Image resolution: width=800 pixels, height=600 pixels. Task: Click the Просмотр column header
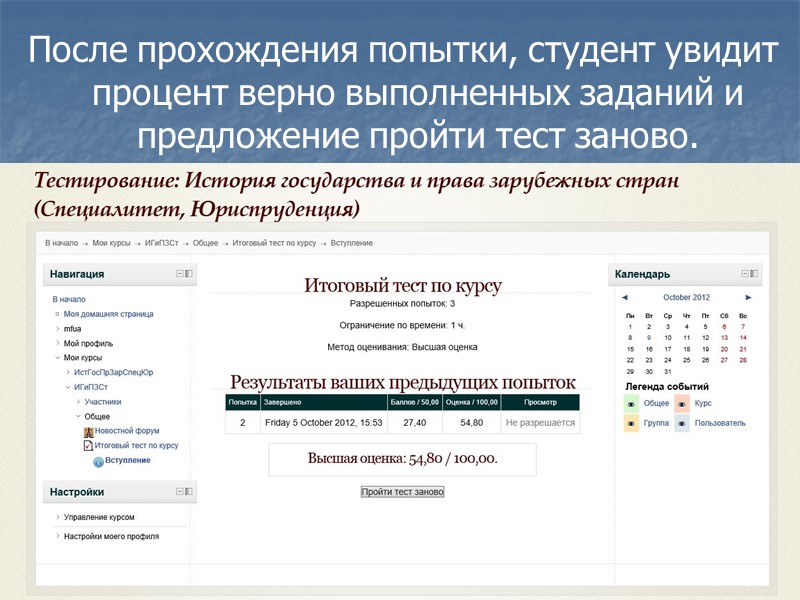pyautogui.click(x=540, y=402)
